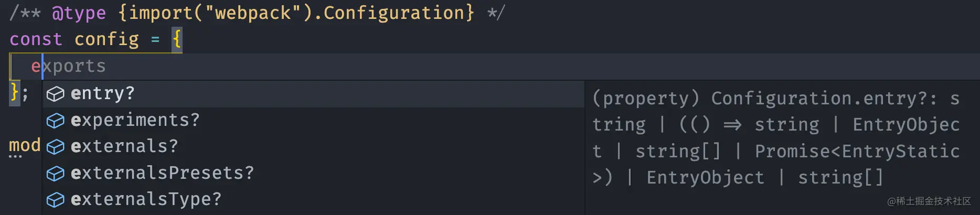980x215 pixels.
Task: Click the underlined mod text
Action: point(24,145)
